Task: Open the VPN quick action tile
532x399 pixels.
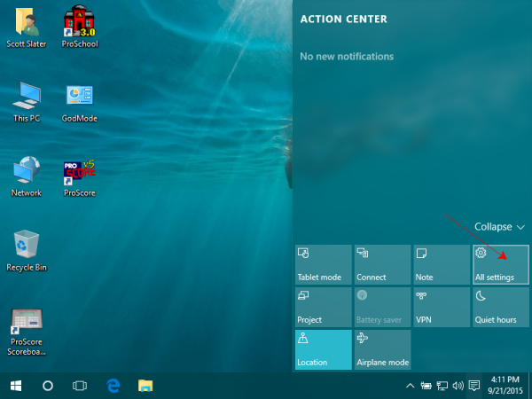Action: pyautogui.click(x=442, y=308)
